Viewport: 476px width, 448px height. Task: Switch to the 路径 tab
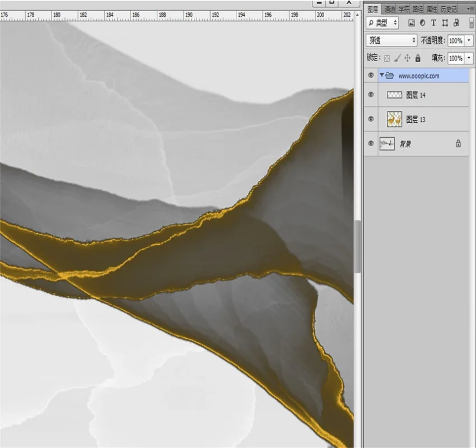[418, 9]
